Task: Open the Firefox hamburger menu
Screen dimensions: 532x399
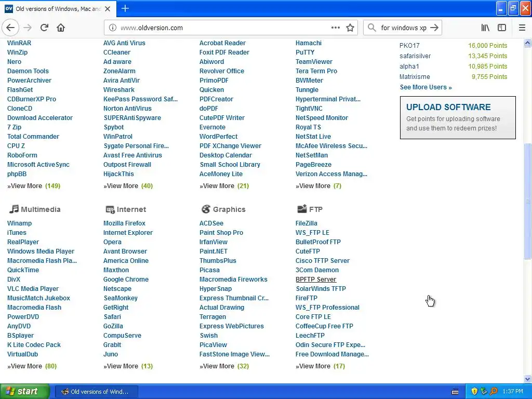Action: pyautogui.click(x=522, y=28)
